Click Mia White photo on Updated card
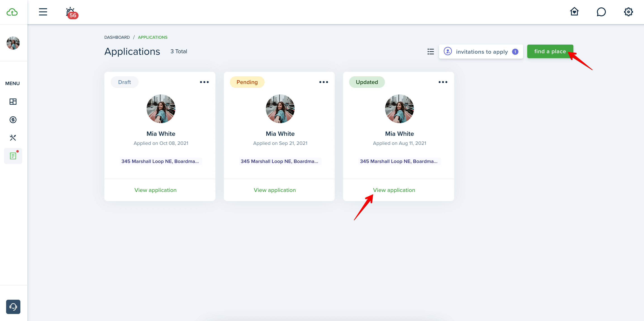The image size is (644, 321). pyautogui.click(x=399, y=109)
